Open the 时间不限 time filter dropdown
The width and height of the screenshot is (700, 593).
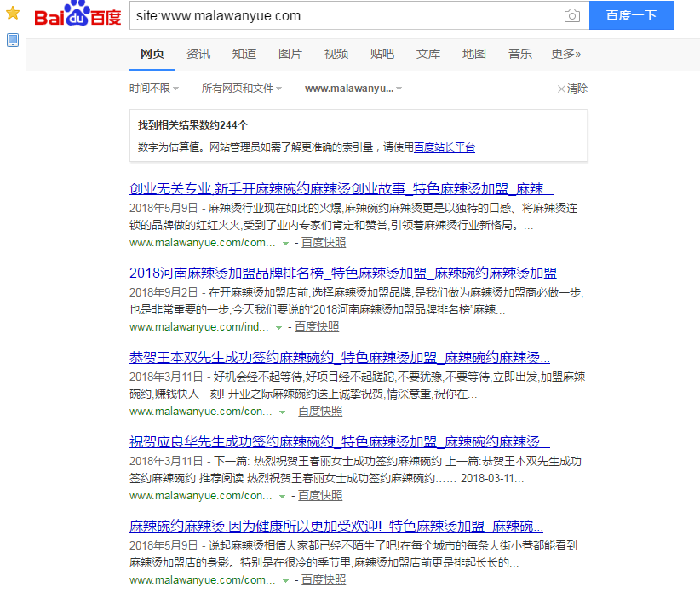153,88
